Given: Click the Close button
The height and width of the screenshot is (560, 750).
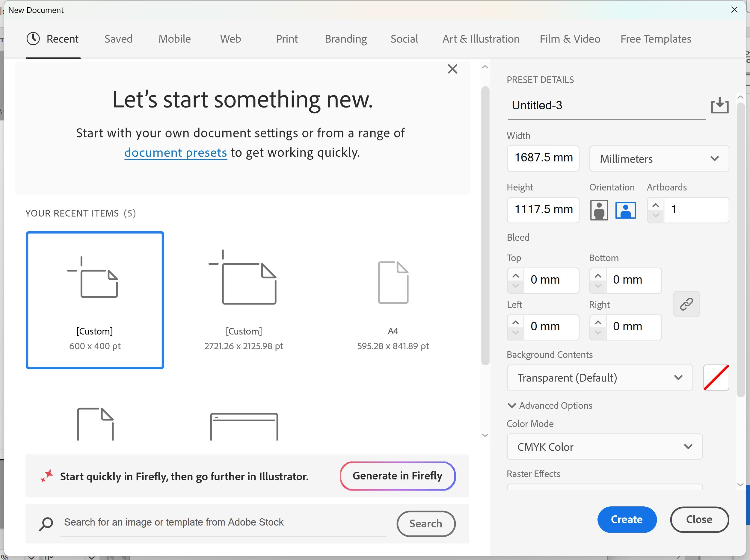Looking at the screenshot, I should click(699, 519).
